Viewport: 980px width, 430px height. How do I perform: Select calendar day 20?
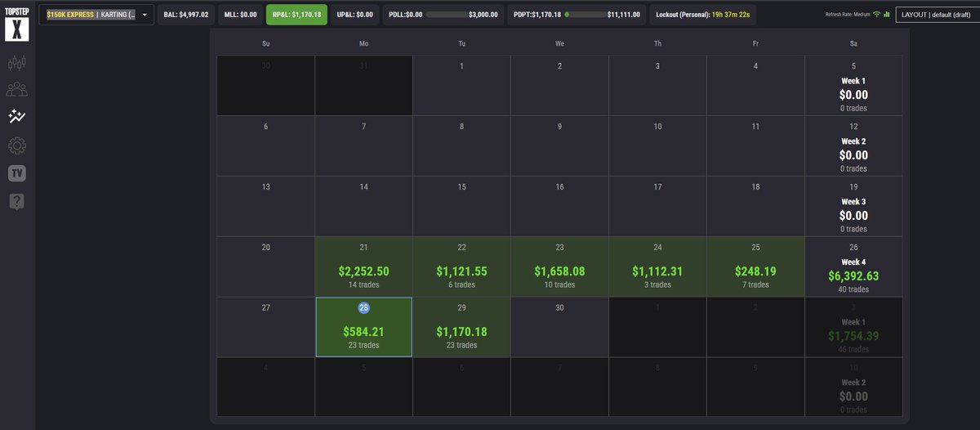[265, 267]
